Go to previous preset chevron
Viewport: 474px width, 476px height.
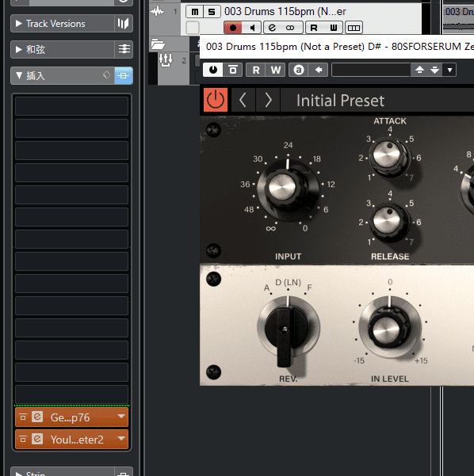click(243, 100)
